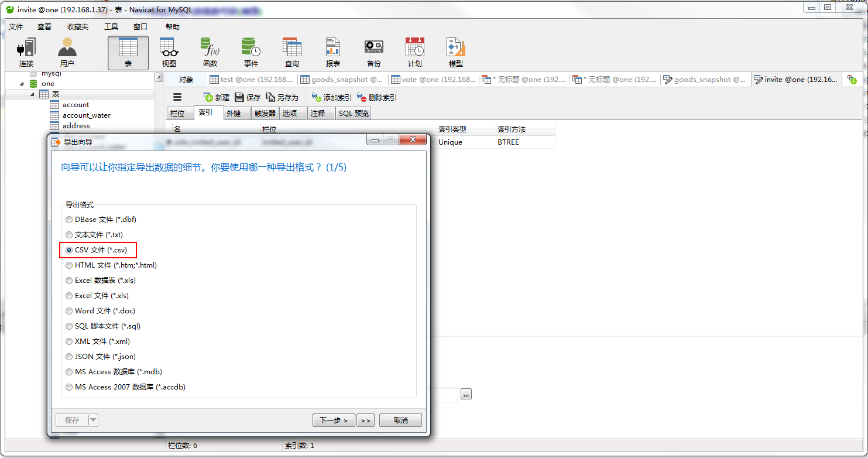The image size is (868, 458).
Task: Choose JSON 文件 (*.json) format
Action: pyautogui.click(x=101, y=357)
